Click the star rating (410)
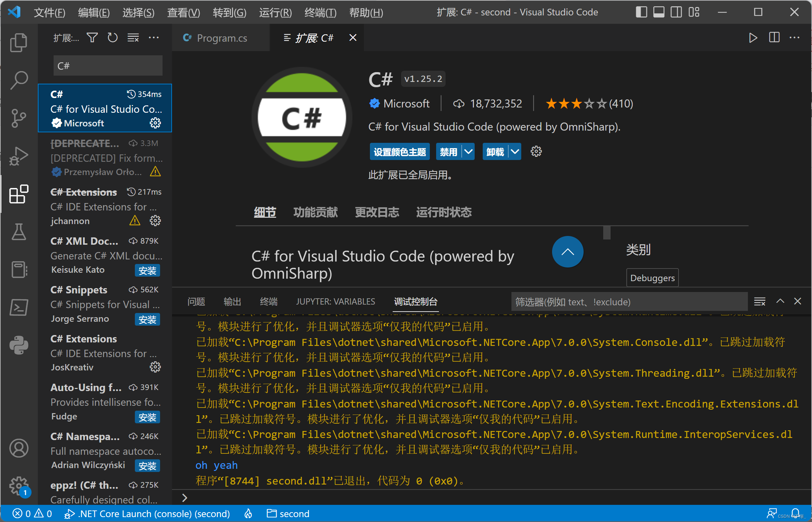The image size is (812, 522). click(589, 104)
